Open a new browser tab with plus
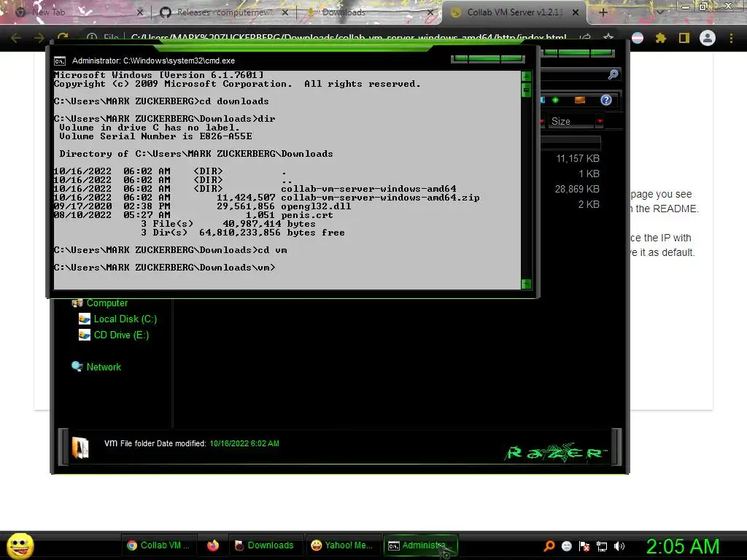Viewport: 747px width, 560px height. [603, 12]
